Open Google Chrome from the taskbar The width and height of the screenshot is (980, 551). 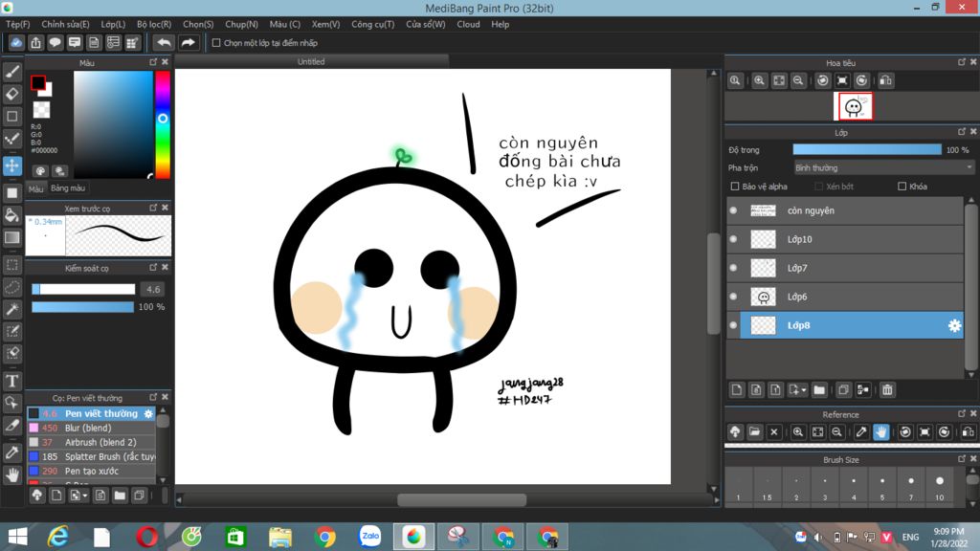(x=325, y=537)
